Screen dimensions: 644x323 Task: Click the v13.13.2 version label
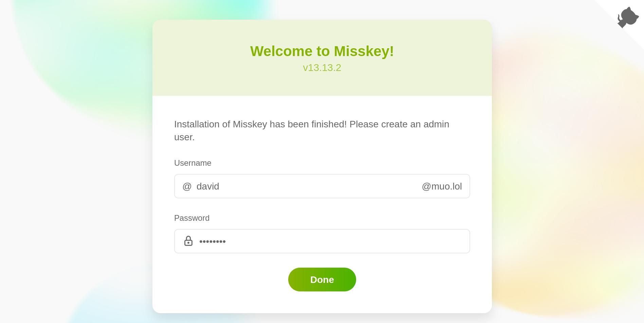(322, 68)
